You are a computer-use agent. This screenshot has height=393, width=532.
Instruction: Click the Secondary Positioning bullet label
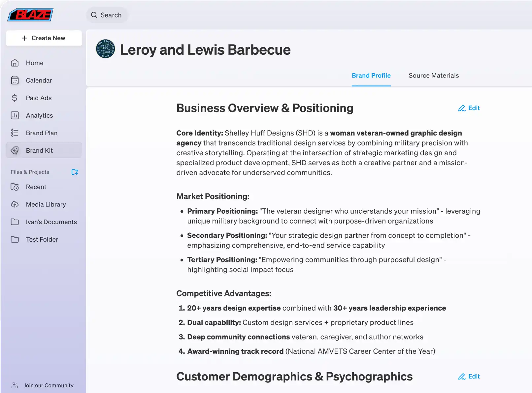[227, 235]
